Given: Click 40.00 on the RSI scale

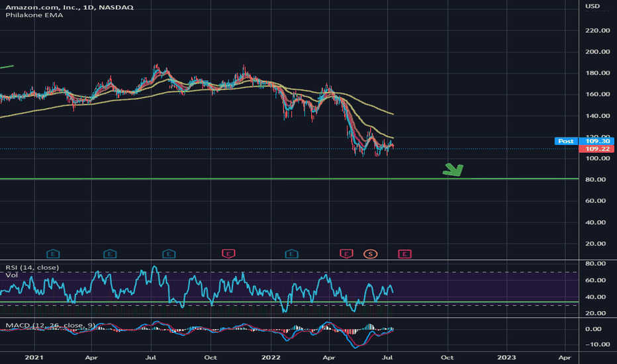Looking at the screenshot, I should (596, 296).
